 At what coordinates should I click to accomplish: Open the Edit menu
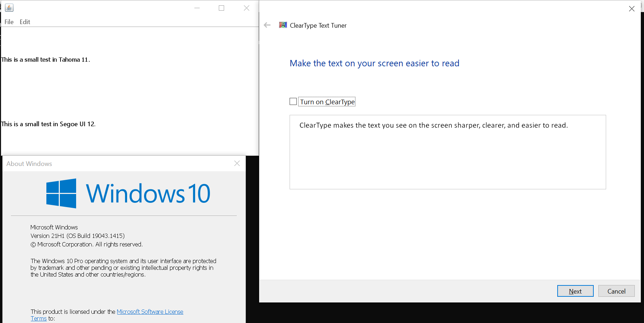25,22
